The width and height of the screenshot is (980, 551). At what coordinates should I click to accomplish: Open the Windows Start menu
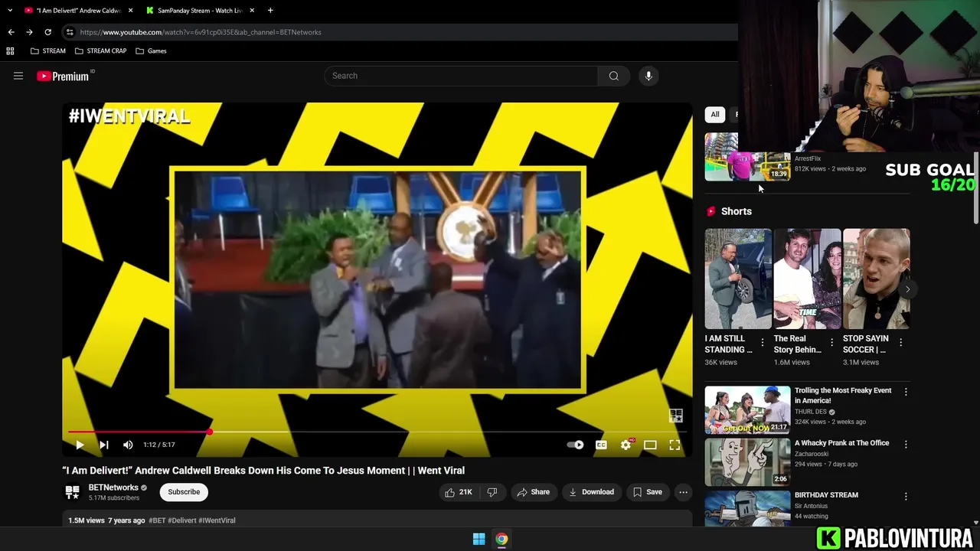(479, 539)
